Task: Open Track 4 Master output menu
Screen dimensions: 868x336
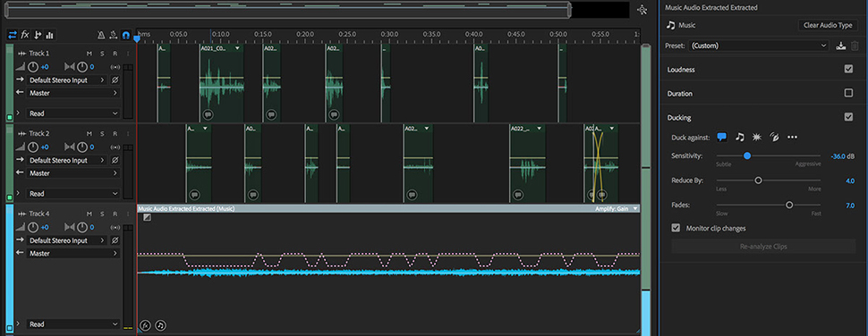Action: point(72,253)
